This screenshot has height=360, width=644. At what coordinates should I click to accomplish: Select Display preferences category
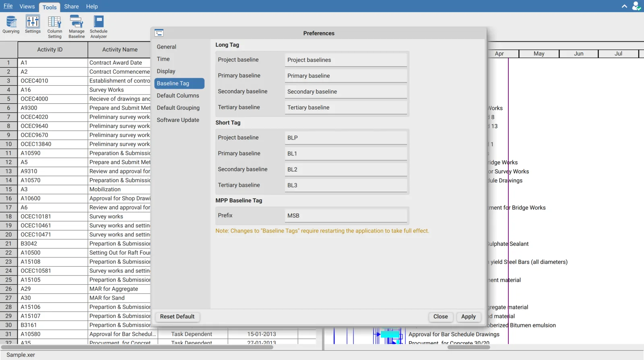pyautogui.click(x=179, y=71)
